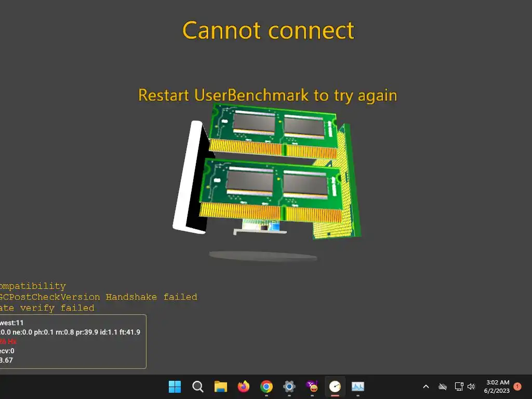Launch File Explorer from taskbar
Screen dimensions: 532x399
point(220,387)
